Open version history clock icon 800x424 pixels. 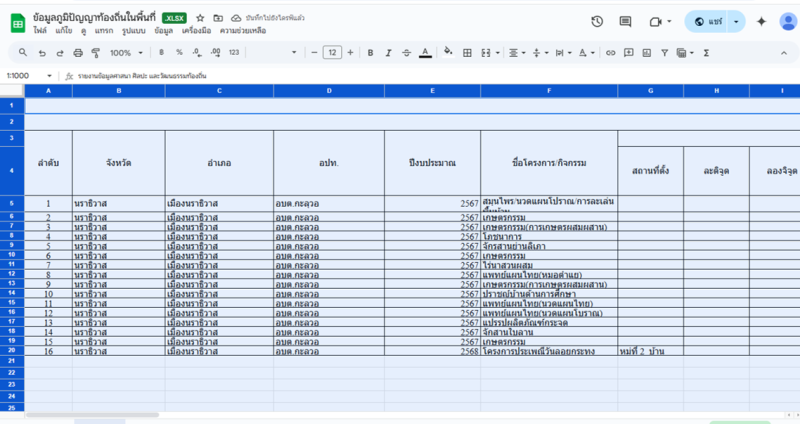[x=597, y=21]
